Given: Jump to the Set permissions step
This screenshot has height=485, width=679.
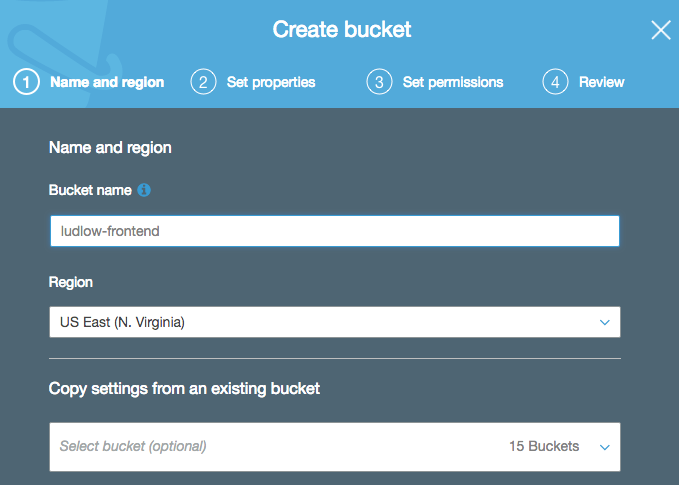Looking at the screenshot, I should (x=452, y=82).
